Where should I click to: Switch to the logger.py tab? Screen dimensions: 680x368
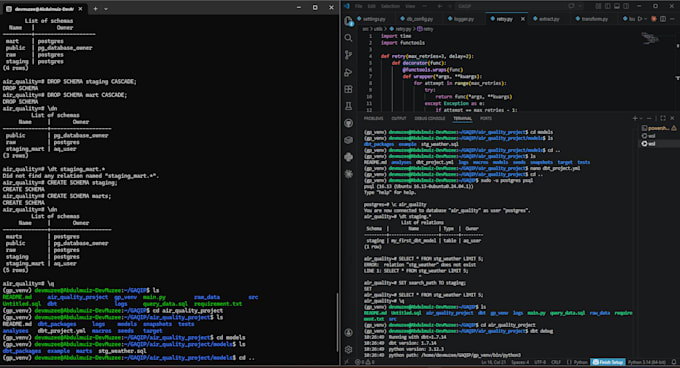463,19
